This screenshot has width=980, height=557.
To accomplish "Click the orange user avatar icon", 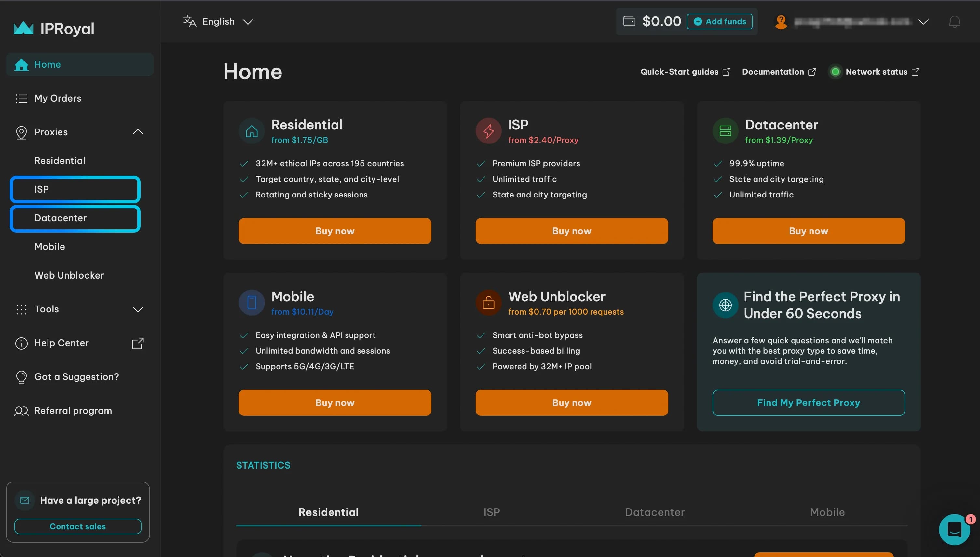I will 781,22.
